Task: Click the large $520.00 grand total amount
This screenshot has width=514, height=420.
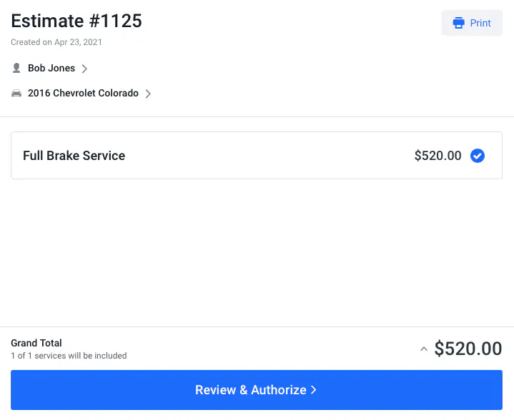Action: 468,349
